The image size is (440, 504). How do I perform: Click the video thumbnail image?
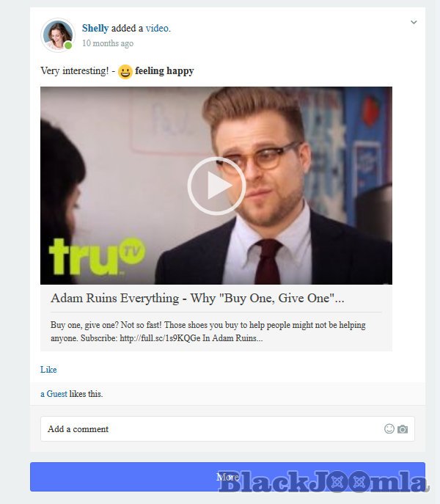coord(216,186)
